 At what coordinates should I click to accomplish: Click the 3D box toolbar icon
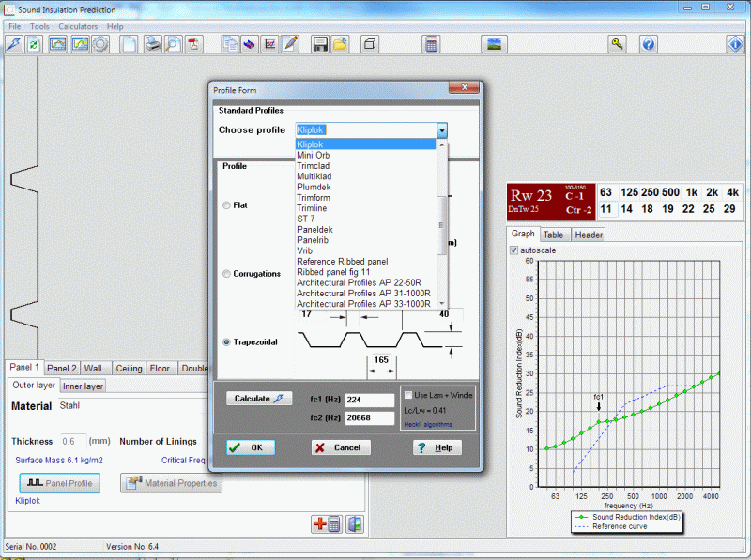pos(369,44)
